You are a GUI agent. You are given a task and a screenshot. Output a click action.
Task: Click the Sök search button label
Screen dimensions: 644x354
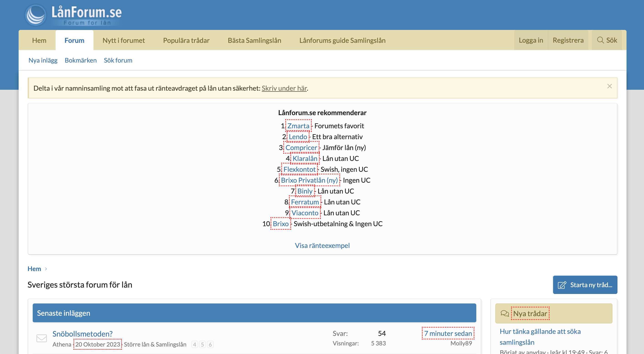pos(612,40)
